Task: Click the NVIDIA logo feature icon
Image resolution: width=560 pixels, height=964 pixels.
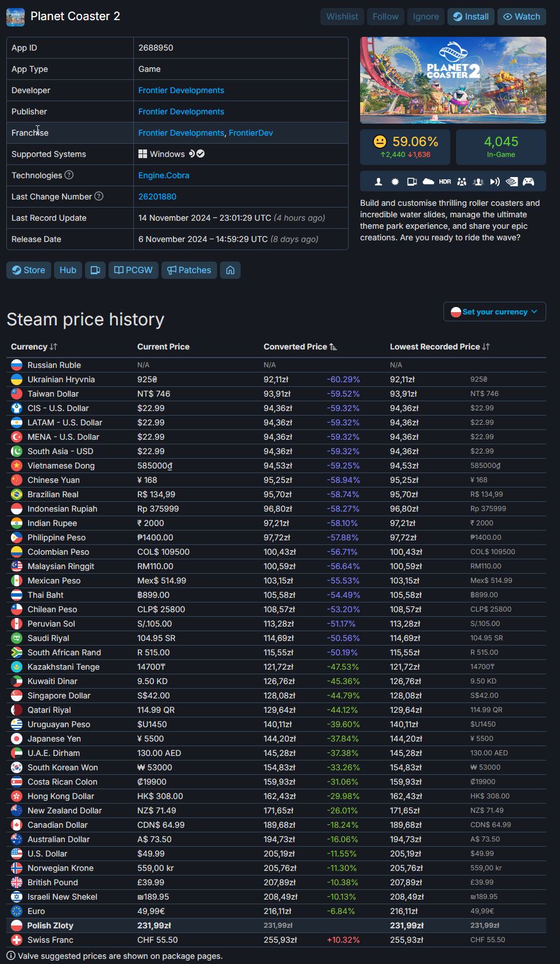Action: (512, 182)
